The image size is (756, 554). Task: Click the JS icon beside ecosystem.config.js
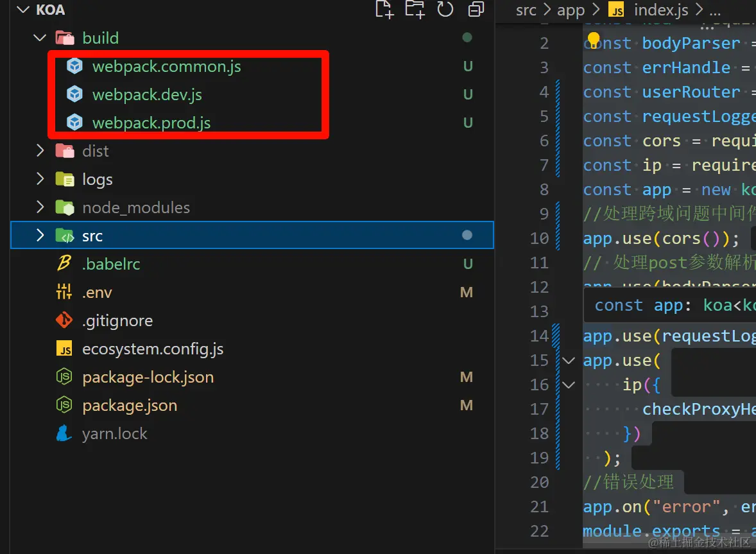(x=64, y=349)
